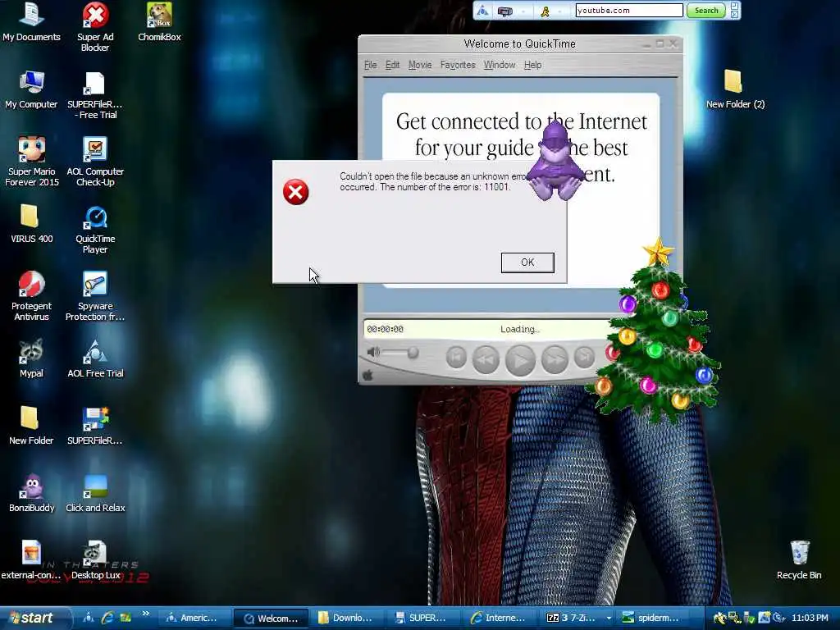Open the Windows start menu
This screenshot has width=840, height=630.
click(x=34, y=618)
